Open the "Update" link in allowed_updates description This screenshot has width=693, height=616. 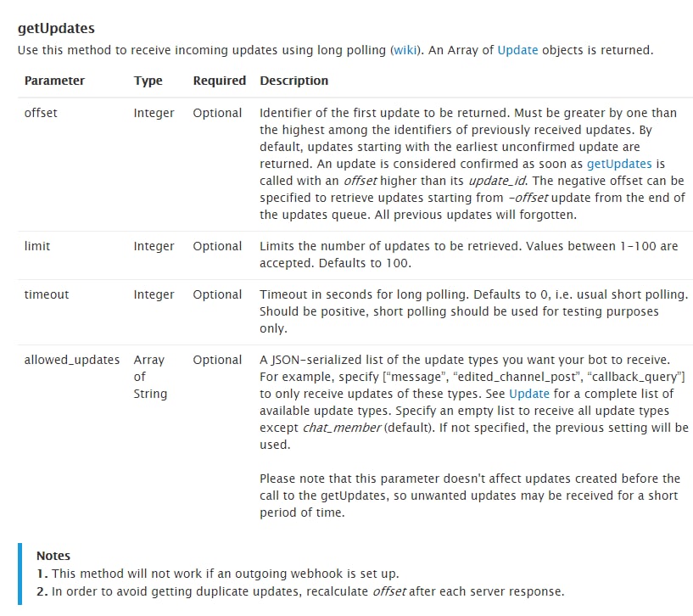529,394
